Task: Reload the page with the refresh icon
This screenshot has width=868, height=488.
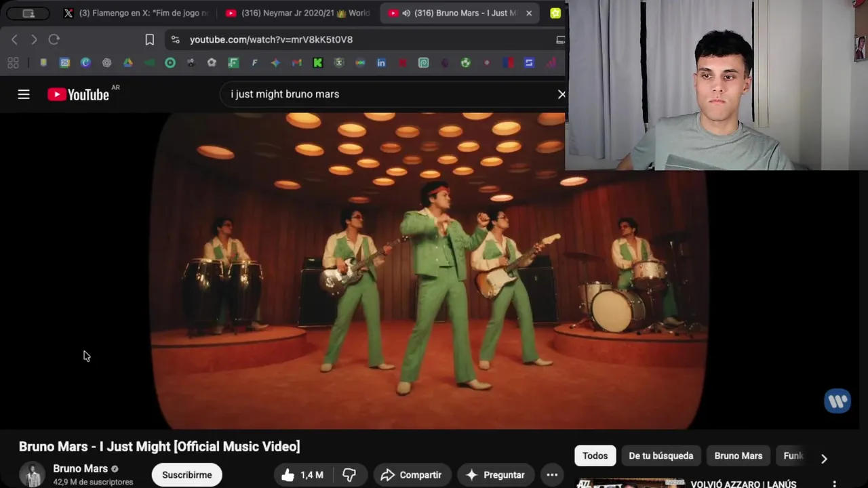Action: (x=54, y=39)
